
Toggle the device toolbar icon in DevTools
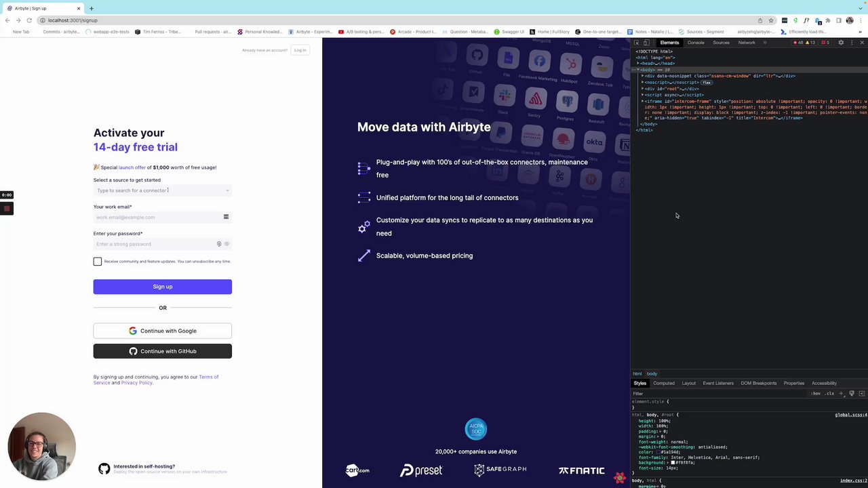pyautogui.click(x=646, y=43)
